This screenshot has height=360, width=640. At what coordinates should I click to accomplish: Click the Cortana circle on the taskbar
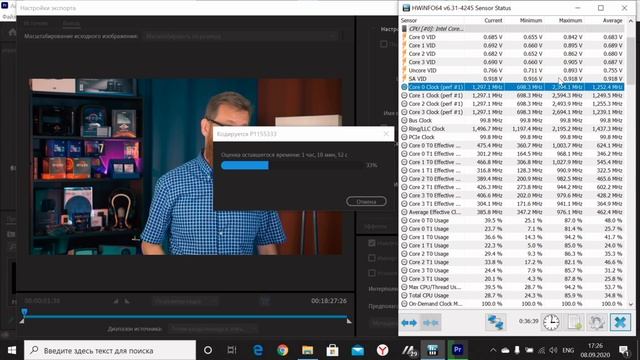coord(208,350)
